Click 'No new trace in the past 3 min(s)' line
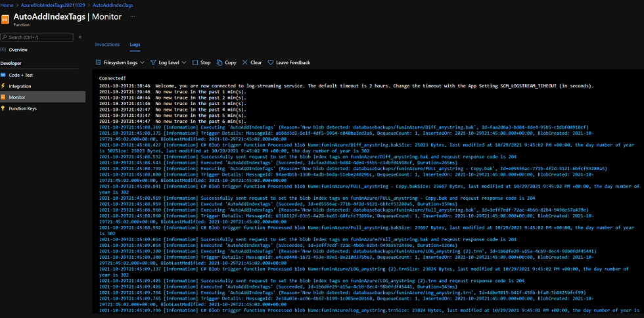This screenshot has height=318, width=644. pos(172,104)
